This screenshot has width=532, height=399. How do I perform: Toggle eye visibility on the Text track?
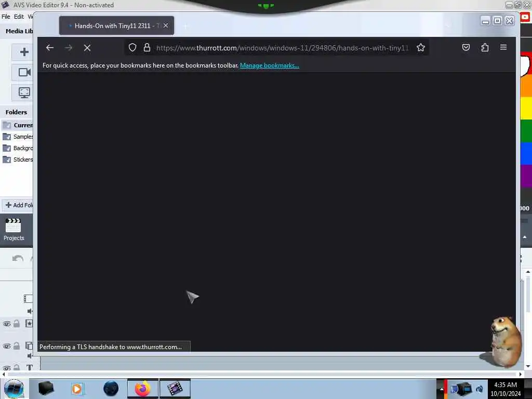pyautogui.click(x=6, y=368)
